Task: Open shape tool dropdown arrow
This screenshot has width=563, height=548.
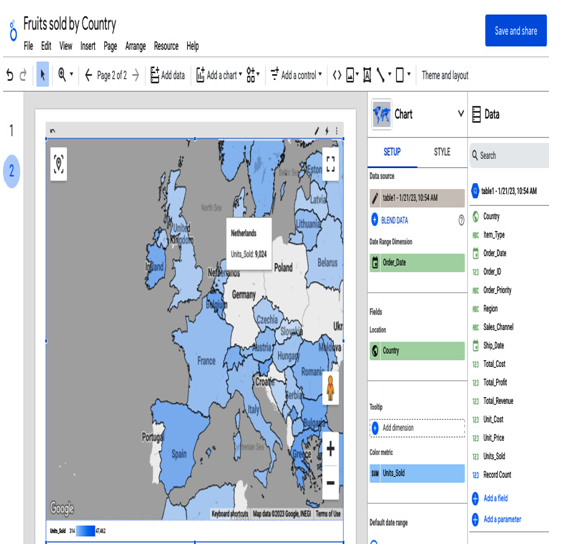Action: coord(409,74)
